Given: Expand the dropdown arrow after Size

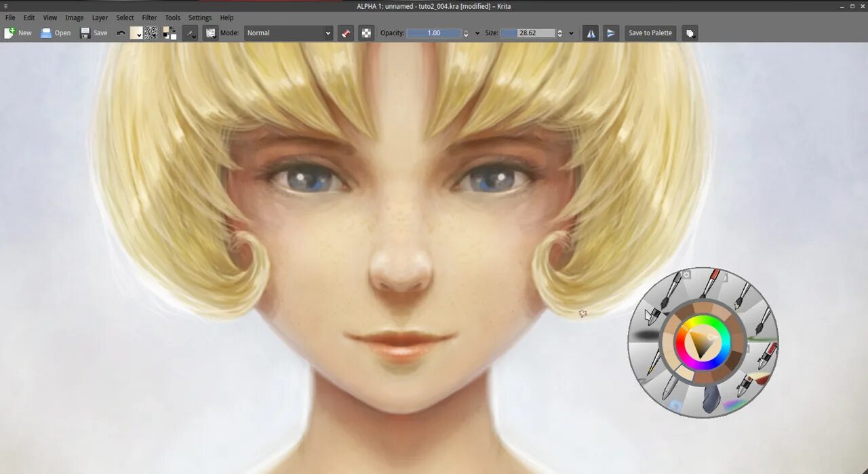Looking at the screenshot, I should click(571, 33).
